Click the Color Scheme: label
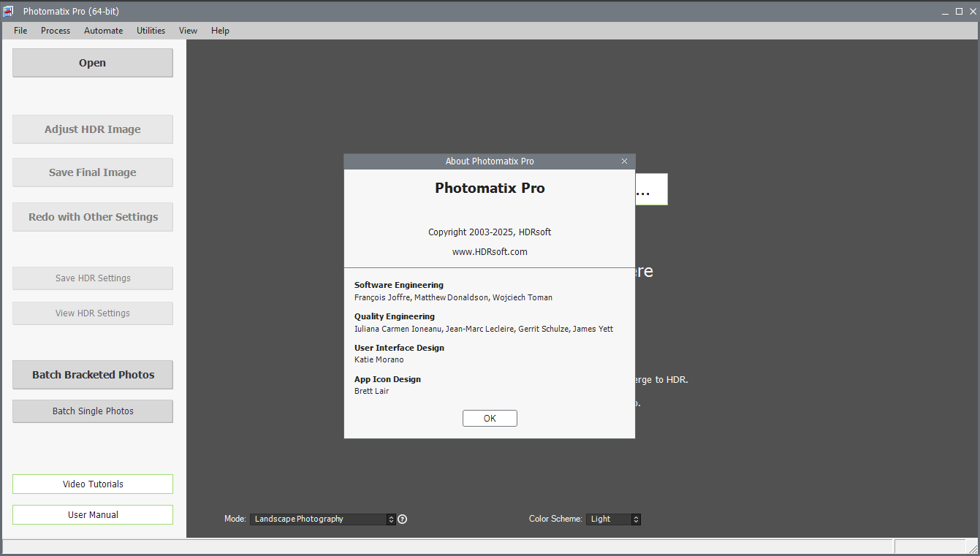980x556 pixels. coord(555,519)
